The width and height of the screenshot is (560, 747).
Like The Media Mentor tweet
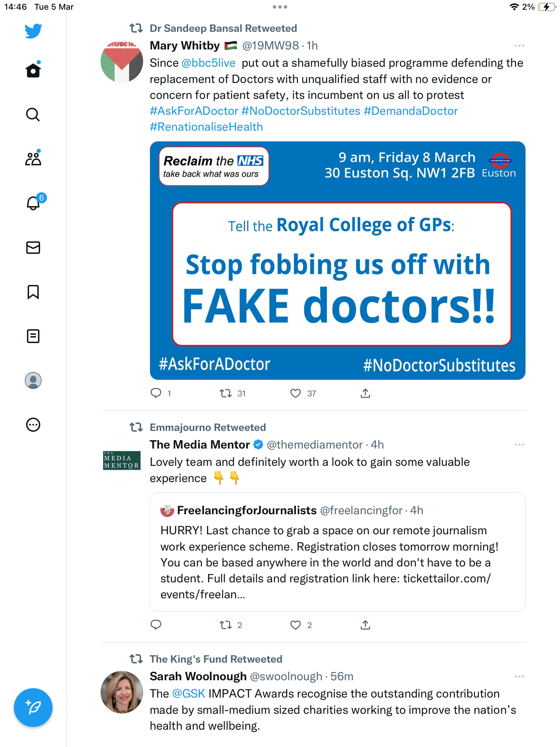click(x=296, y=625)
